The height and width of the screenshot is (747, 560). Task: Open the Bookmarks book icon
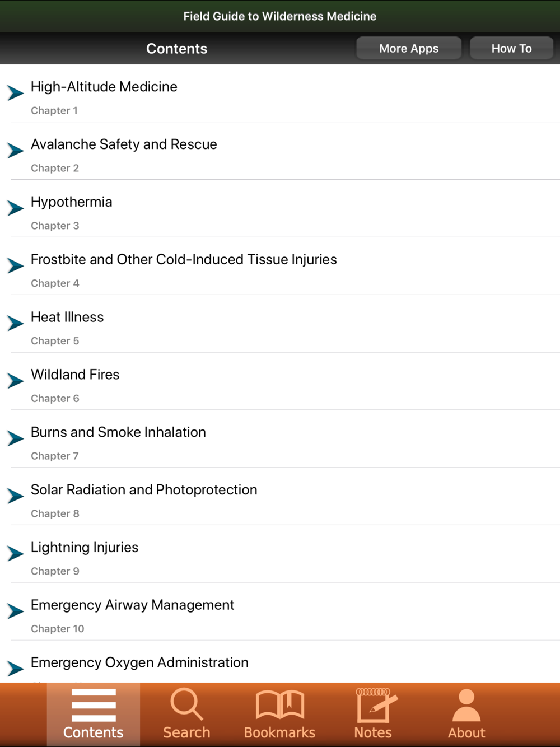[280, 704]
